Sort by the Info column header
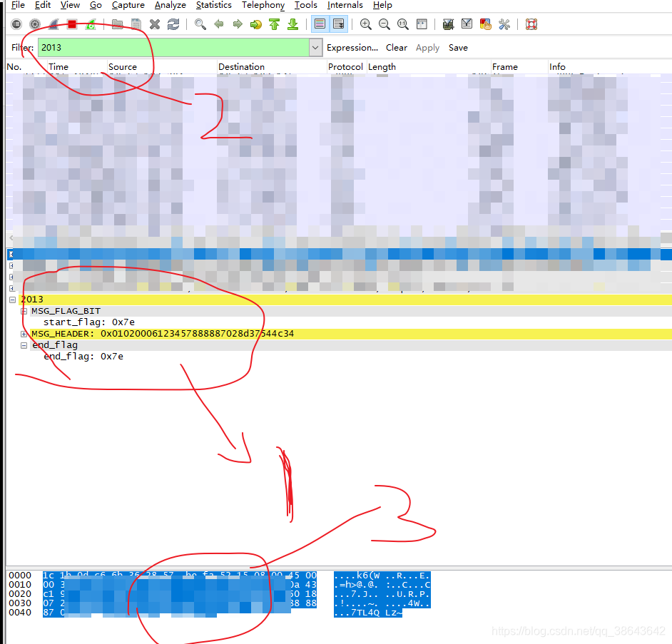 coord(610,67)
